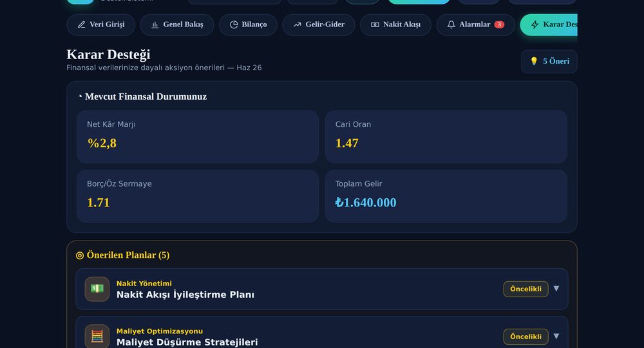Select the Nakit Akışı tab

coord(395,24)
